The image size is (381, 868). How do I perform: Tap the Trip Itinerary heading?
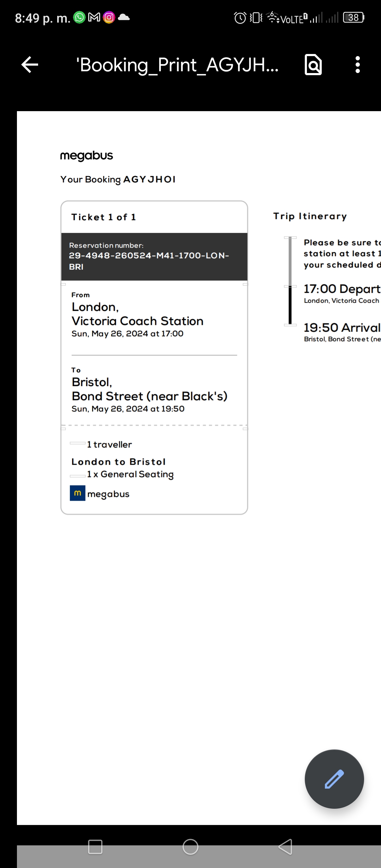(310, 216)
